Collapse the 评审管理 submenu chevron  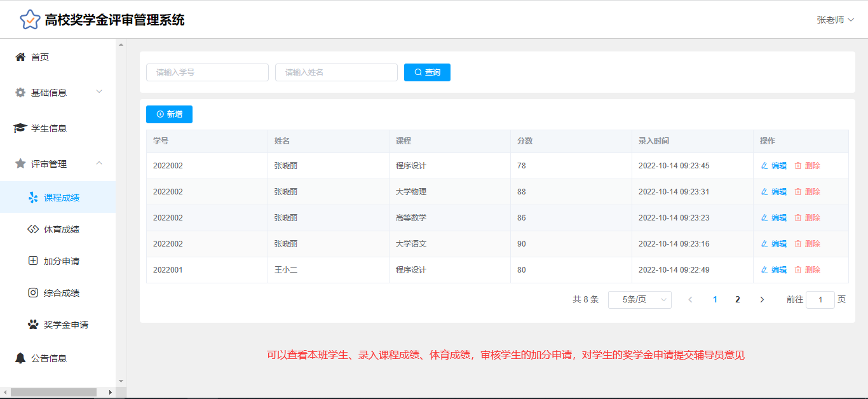point(99,163)
